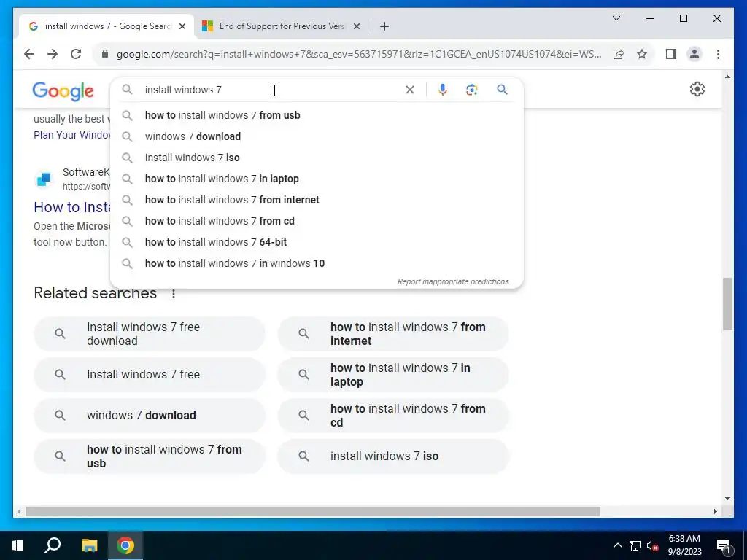Open Windows taskbar search
Image resolution: width=747 pixels, height=560 pixels.
53,545
